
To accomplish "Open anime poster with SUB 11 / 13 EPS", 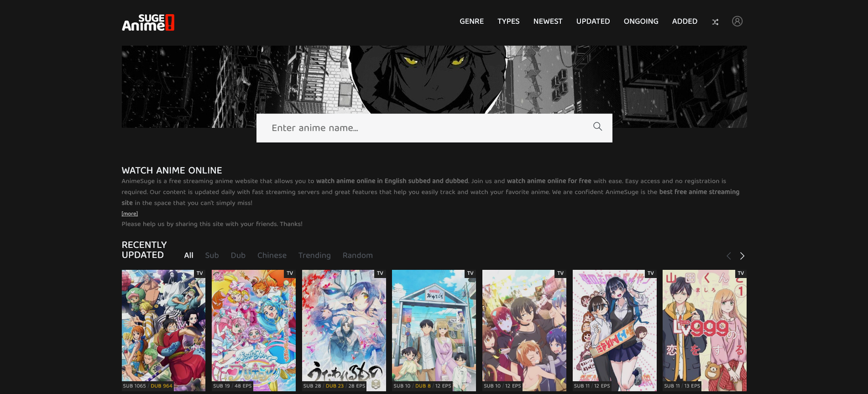I will tap(705, 331).
